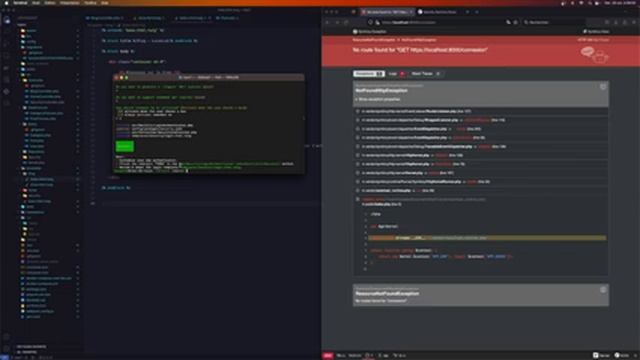The height and width of the screenshot is (360, 640).
Task: Open the Symfony Docs link in page header
Action: click(x=596, y=31)
